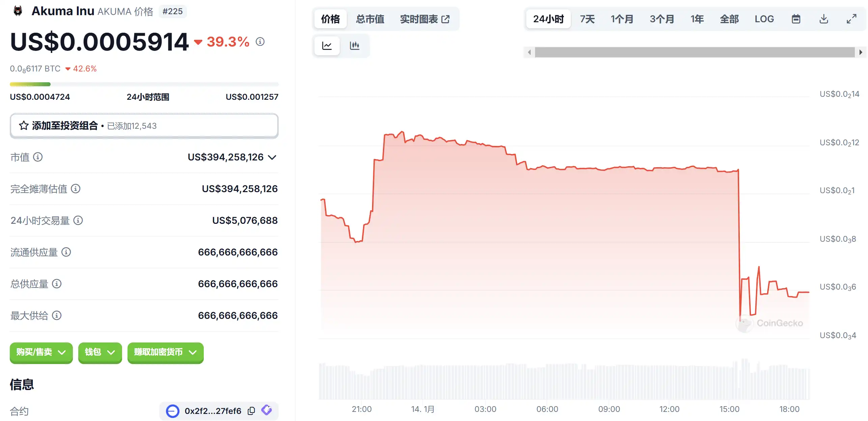
Task: Open the calendar date range picker
Action: click(796, 19)
